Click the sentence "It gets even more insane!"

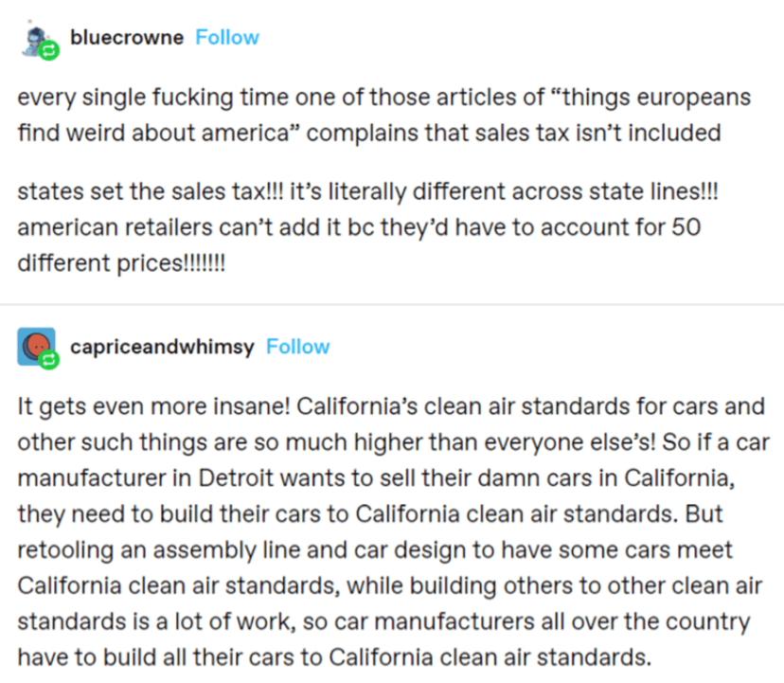[154, 406]
